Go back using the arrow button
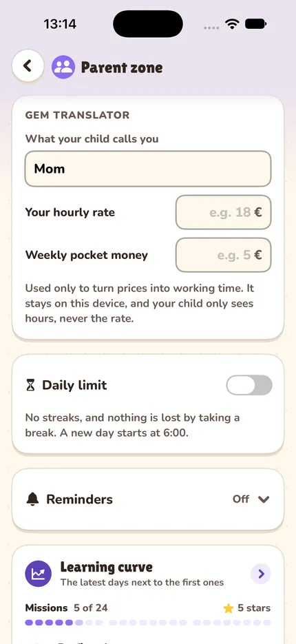The height and width of the screenshot is (644, 296). (28, 65)
